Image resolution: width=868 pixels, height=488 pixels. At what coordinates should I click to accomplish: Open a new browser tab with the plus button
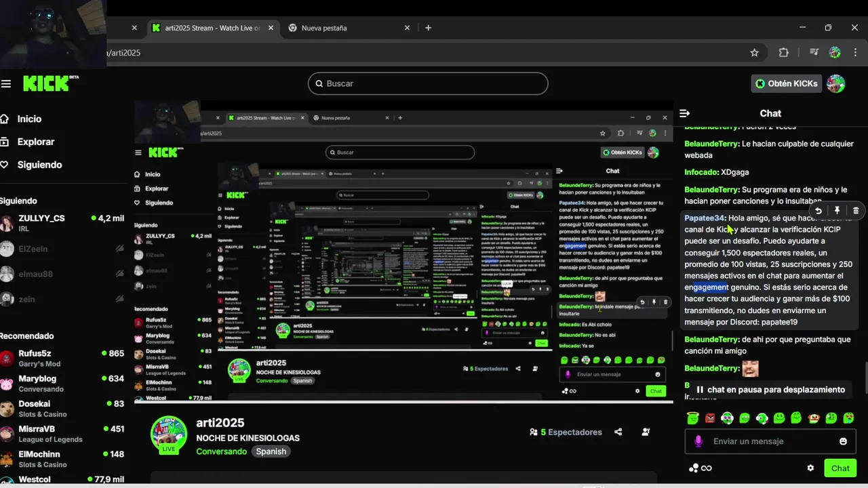point(428,28)
